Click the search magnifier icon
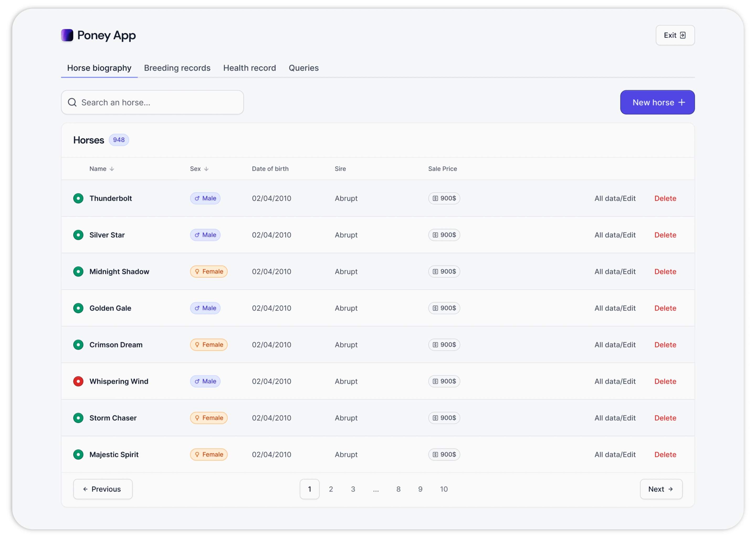The height and width of the screenshot is (538, 756). 72,102
